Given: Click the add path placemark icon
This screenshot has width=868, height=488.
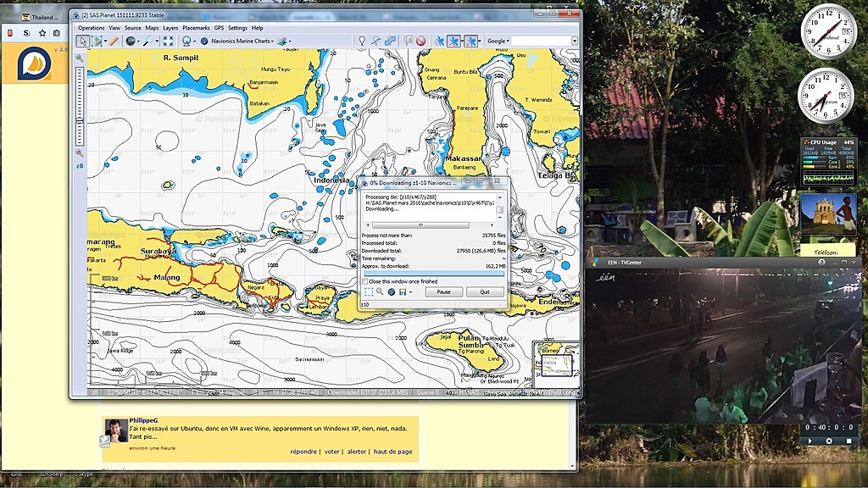Looking at the screenshot, I should (376, 41).
